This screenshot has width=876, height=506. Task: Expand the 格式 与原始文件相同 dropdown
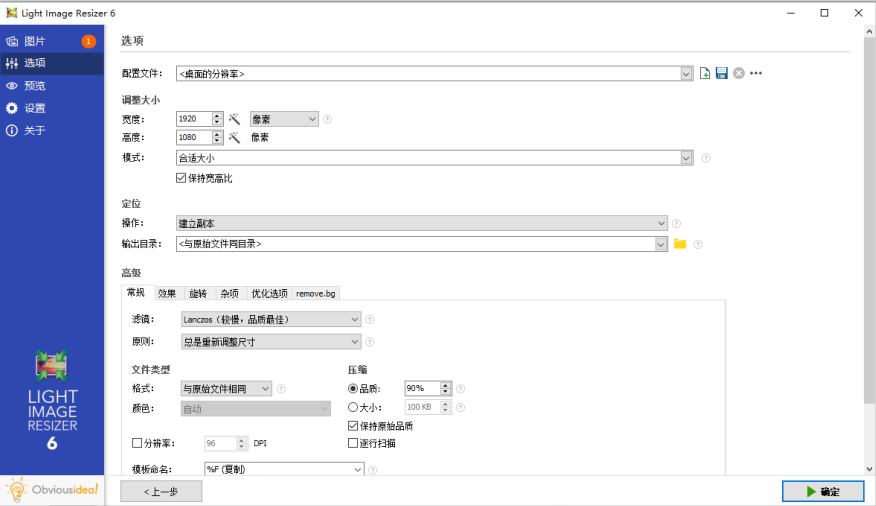pos(226,389)
